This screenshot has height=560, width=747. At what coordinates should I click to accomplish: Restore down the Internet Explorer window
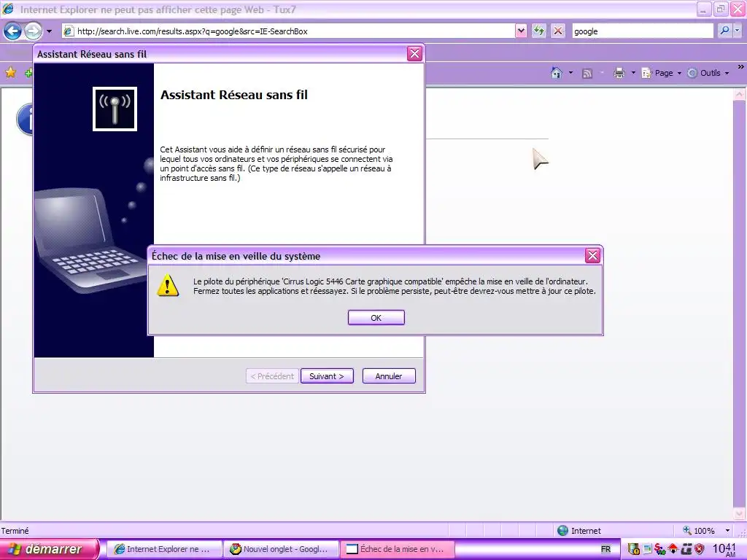point(721,9)
